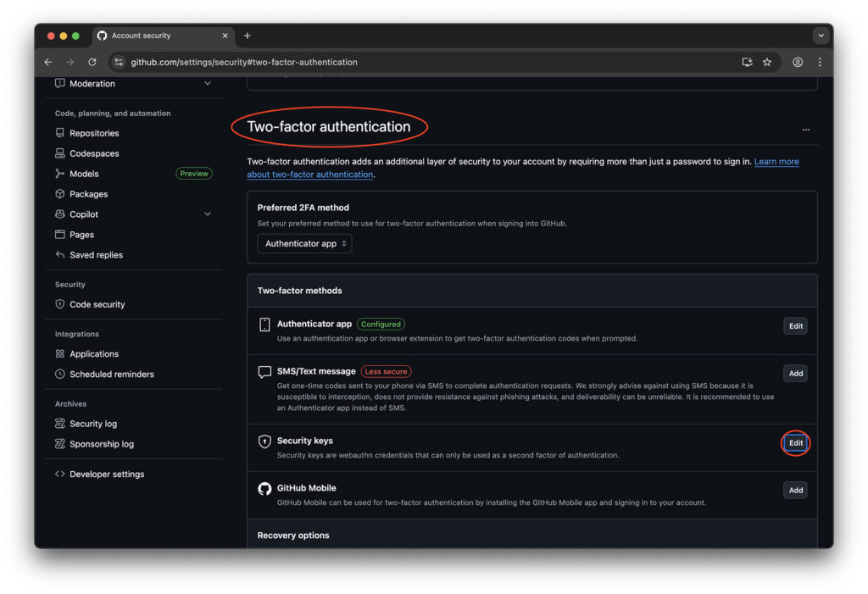The width and height of the screenshot is (868, 594).
Task: Close the Account security tab
Action: 225,36
